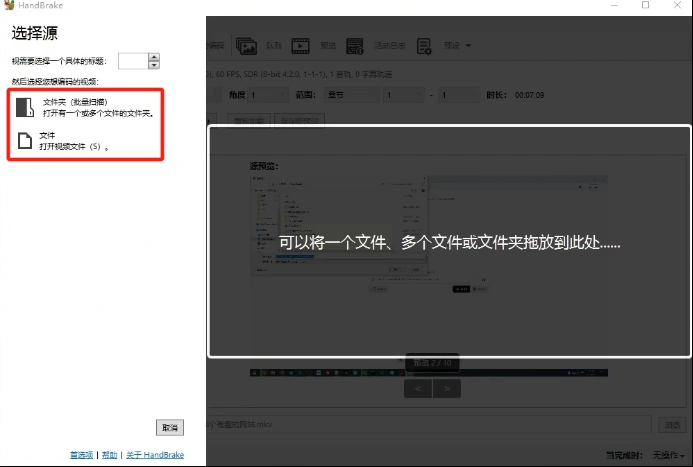Minimize the HandBrake window
The height and width of the screenshot is (467, 693).
pyautogui.click(x=614, y=5)
